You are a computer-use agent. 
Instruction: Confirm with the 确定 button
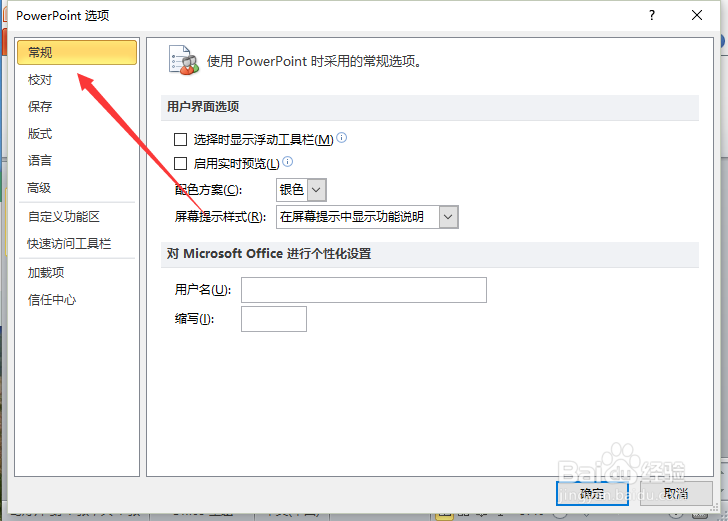[592, 494]
